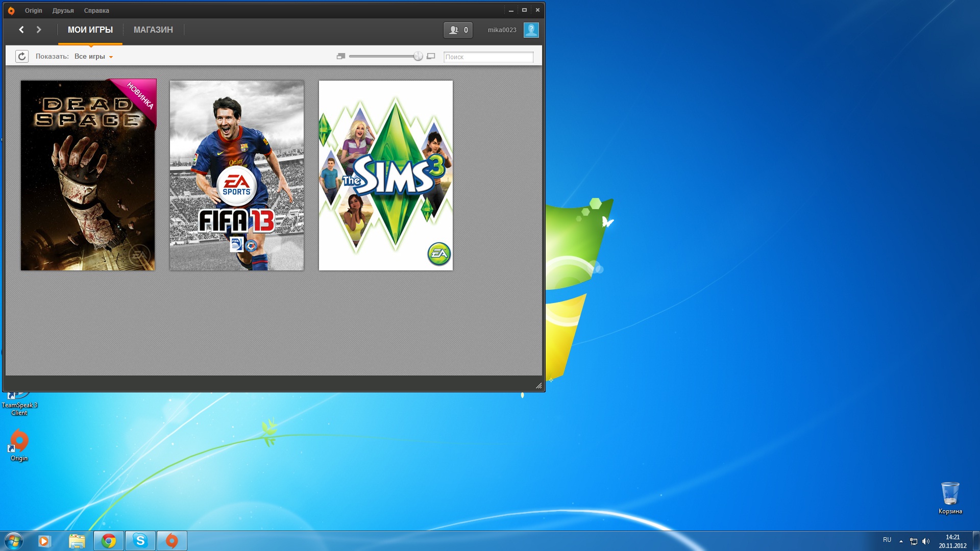Open the Origin desktop shortcut
Viewport: 980px width, 551px height.
(19, 445)
